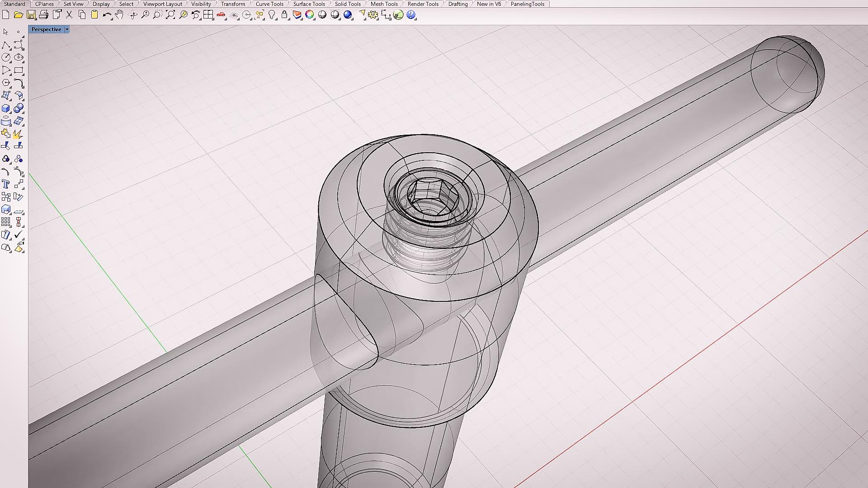Image resolution: width=868 pixels, height=488 pixels.
Task: Click the Open file folder icon
Action: coord(18,15)
